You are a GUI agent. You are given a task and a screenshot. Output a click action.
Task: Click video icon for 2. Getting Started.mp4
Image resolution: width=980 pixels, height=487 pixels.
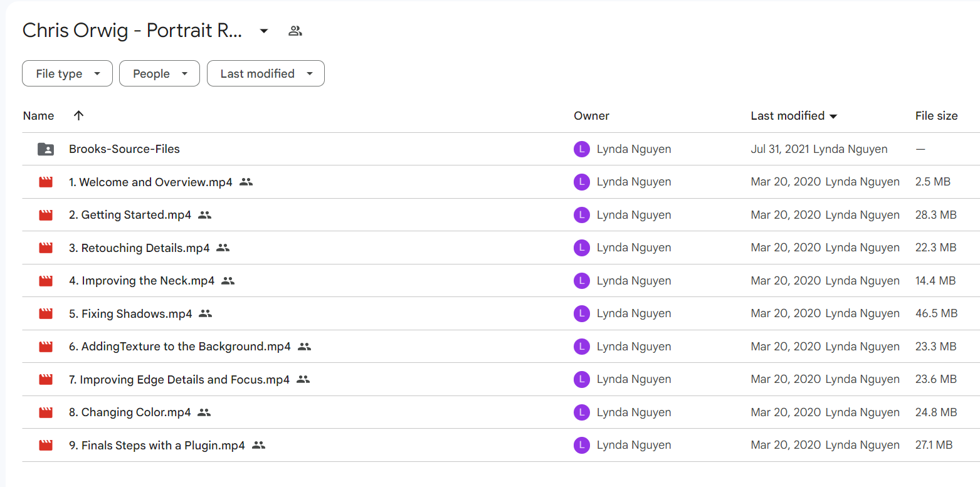(46, 215)
